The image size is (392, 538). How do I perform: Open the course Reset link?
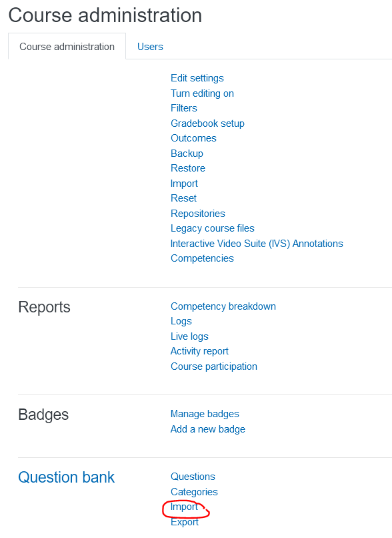[183, 198]
